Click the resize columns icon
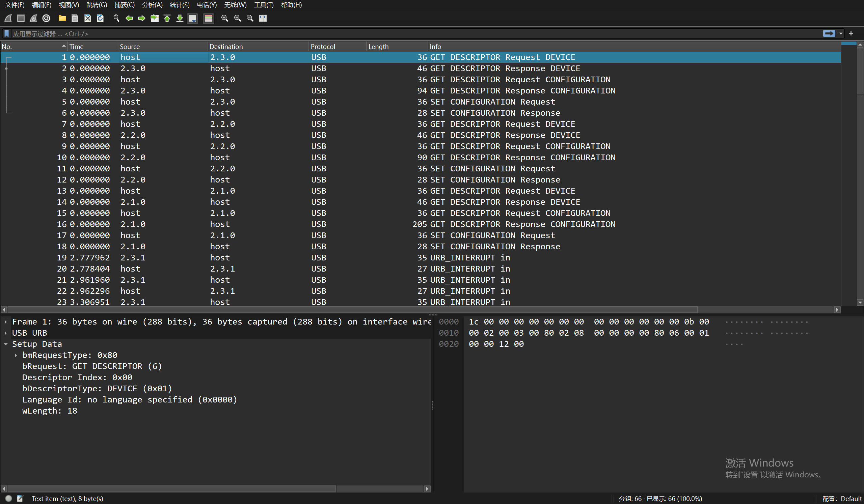This screenshot has width=864, height=504. coord(263,18)
